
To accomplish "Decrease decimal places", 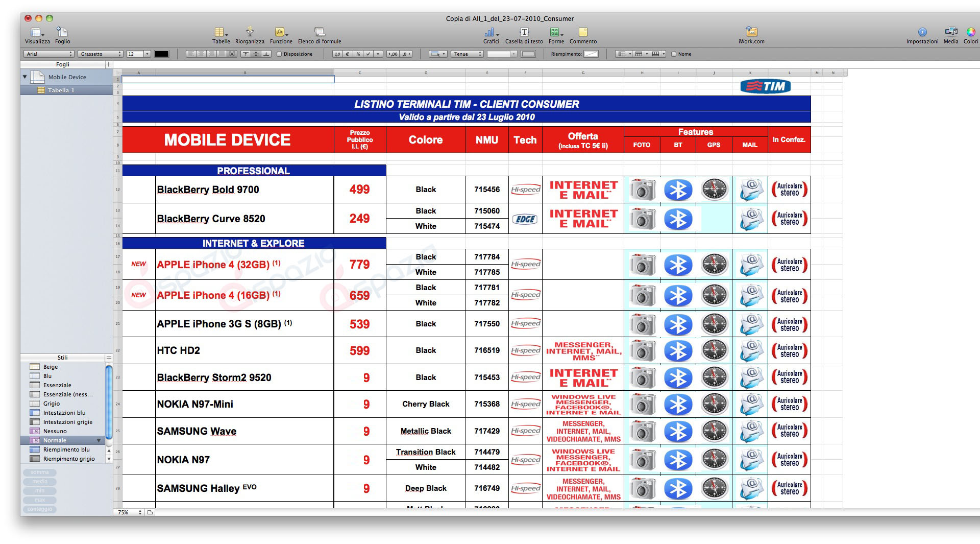I will tap(406, 54).
